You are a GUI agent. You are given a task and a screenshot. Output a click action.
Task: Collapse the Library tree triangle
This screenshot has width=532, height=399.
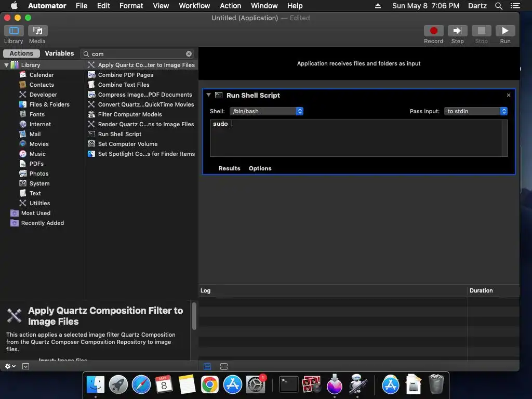tap(6, 65)
